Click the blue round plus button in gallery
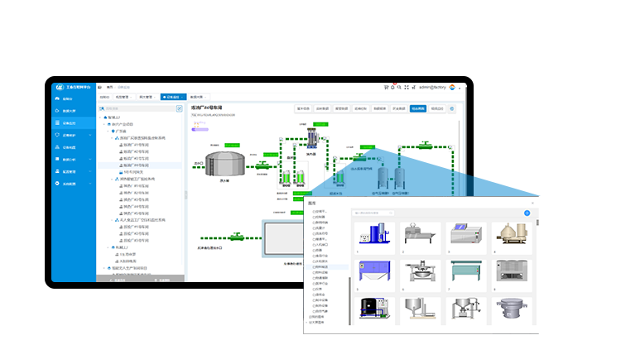The width and height of the screenshot is (621, 364). (527, 213)
